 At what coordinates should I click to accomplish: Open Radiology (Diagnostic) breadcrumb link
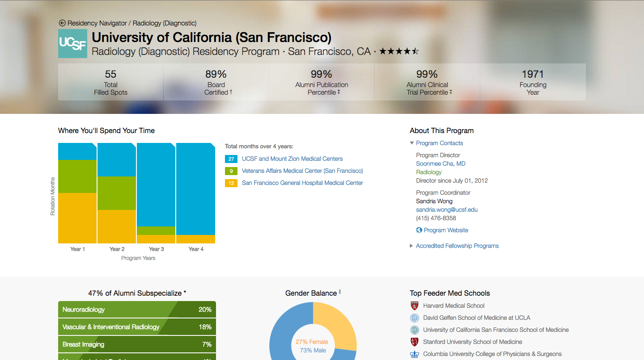[x=165, y=23]
